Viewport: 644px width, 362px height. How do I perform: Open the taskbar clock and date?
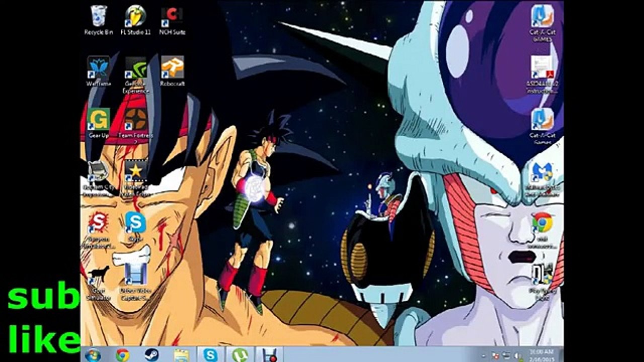pos(541,354)
